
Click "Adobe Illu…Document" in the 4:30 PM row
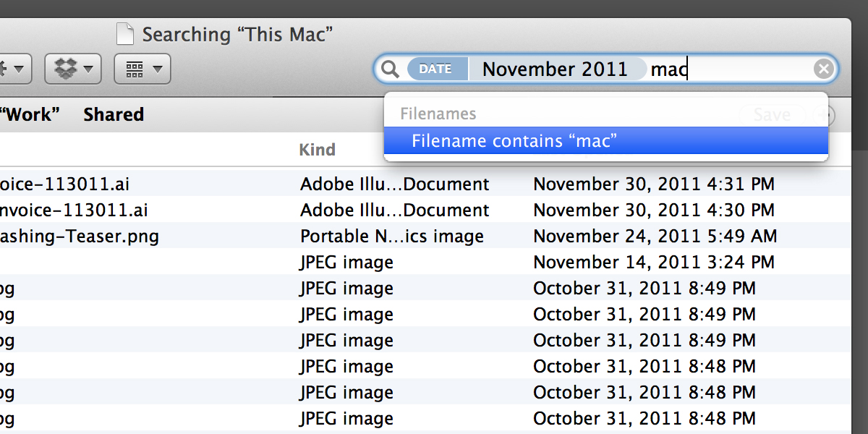(395, 210)
